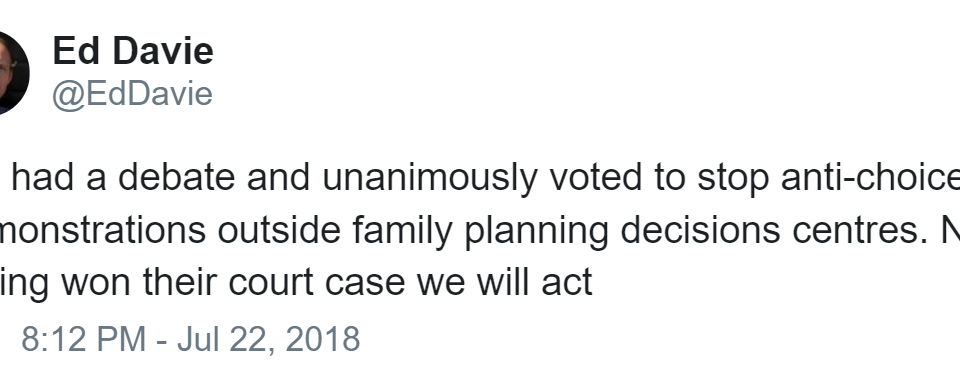
Task: Click the word "unanimously" in the tweet
Action: (430, 177)
